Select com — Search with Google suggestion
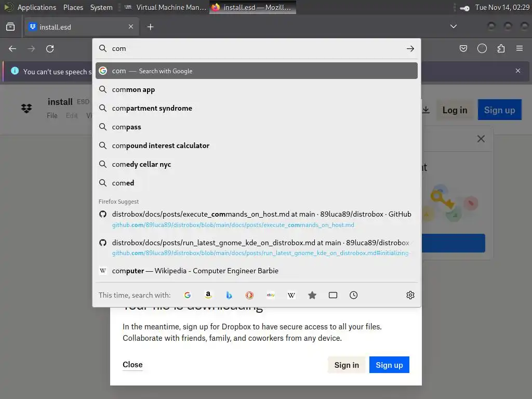The image size is (532, 399). pyautogui.click(x=257, y=71)
